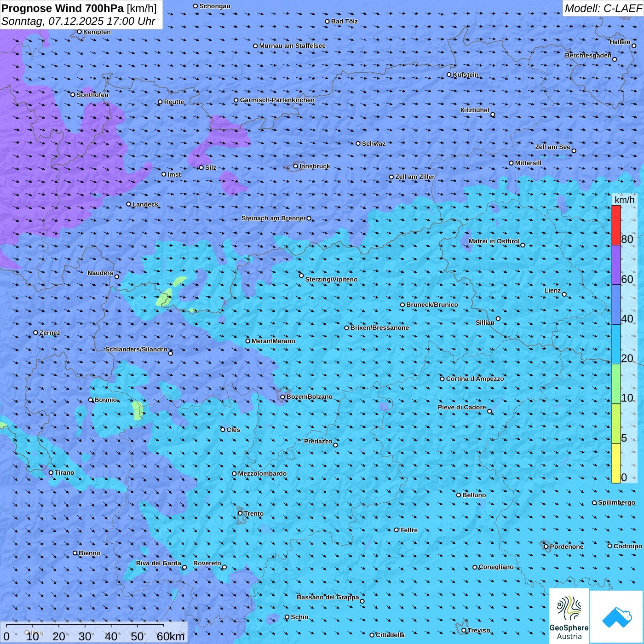
Task: Click the Kufstein label
Action: point(466,75)
